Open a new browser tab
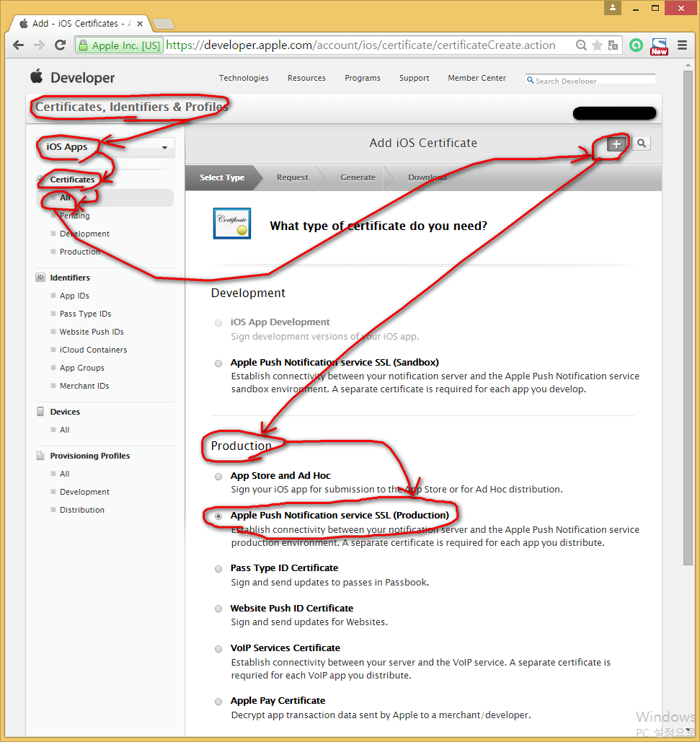Screen dimensions: 700x742 click(x=164, y=24)
